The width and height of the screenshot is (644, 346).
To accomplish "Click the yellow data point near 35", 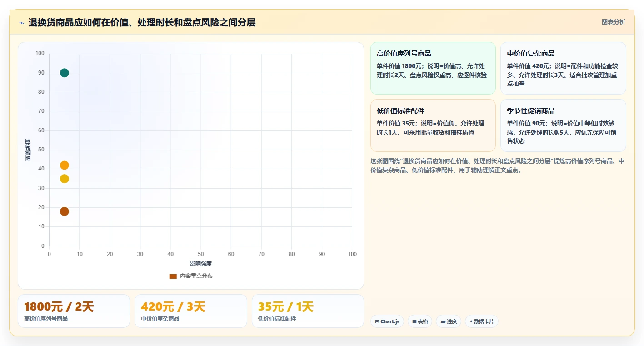I will [x=65, y=179].
